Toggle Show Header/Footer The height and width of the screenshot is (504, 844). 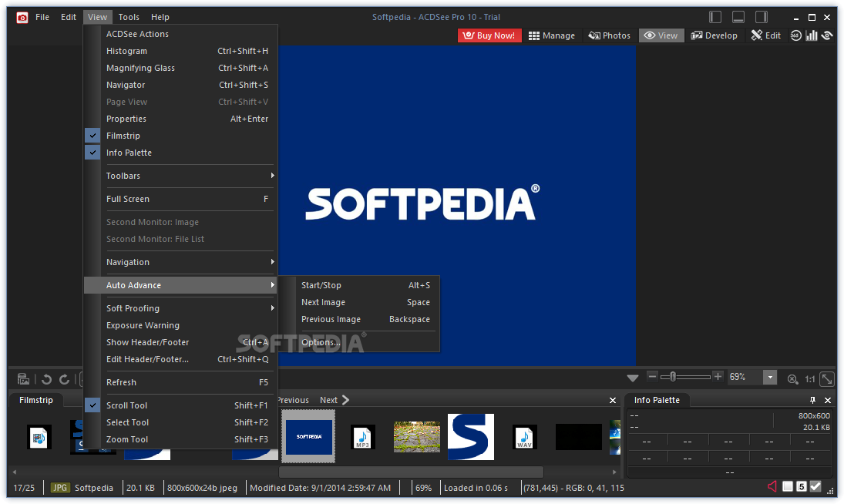coord(180,342)
